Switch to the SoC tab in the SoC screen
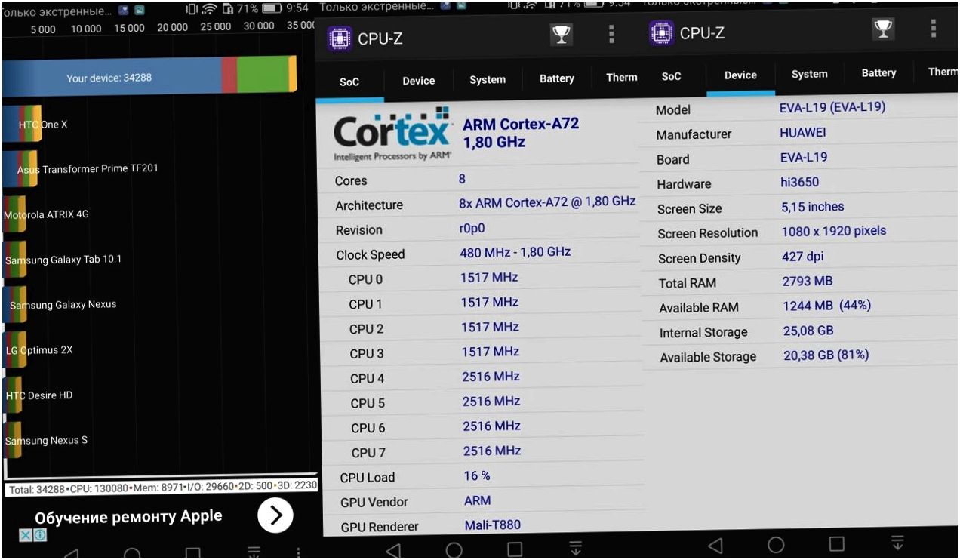This screenshot has height=560, width=960. tap(349, 82)
